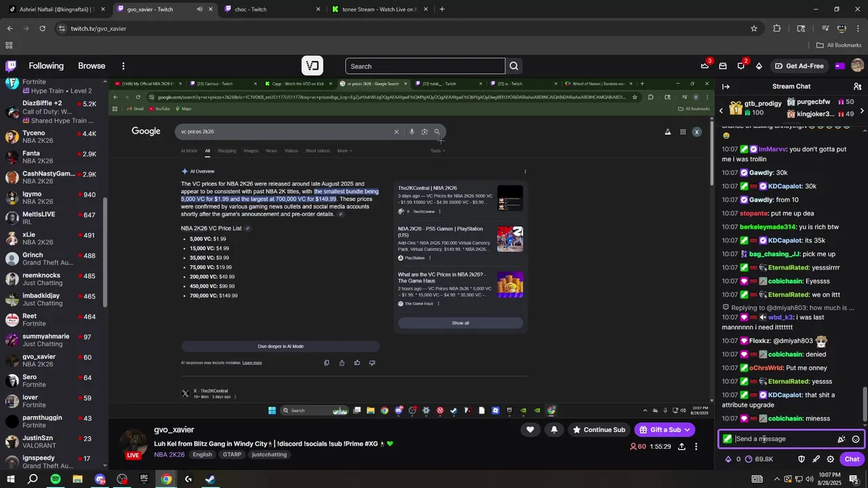Toggle the notification bell for gvo_xavier
Image resolution: width=868 pixels, height=488 pixels.
[x=554, y=429]
